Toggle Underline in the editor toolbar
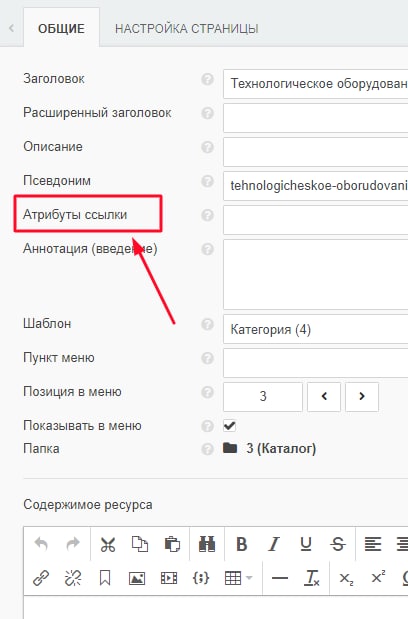The height and width of the screenshot is (619, 408). click(x=306, y=544)
